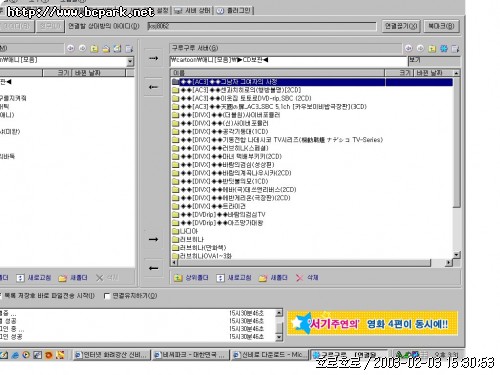Select the '러브히나OVA1~3화' folder

pyautogui.click(x=202, y=256)
